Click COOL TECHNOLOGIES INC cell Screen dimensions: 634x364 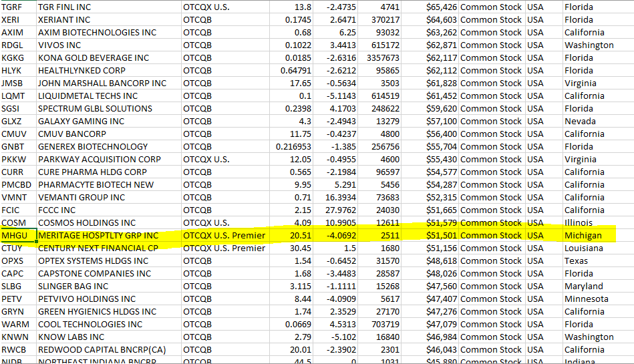(109, 325)
